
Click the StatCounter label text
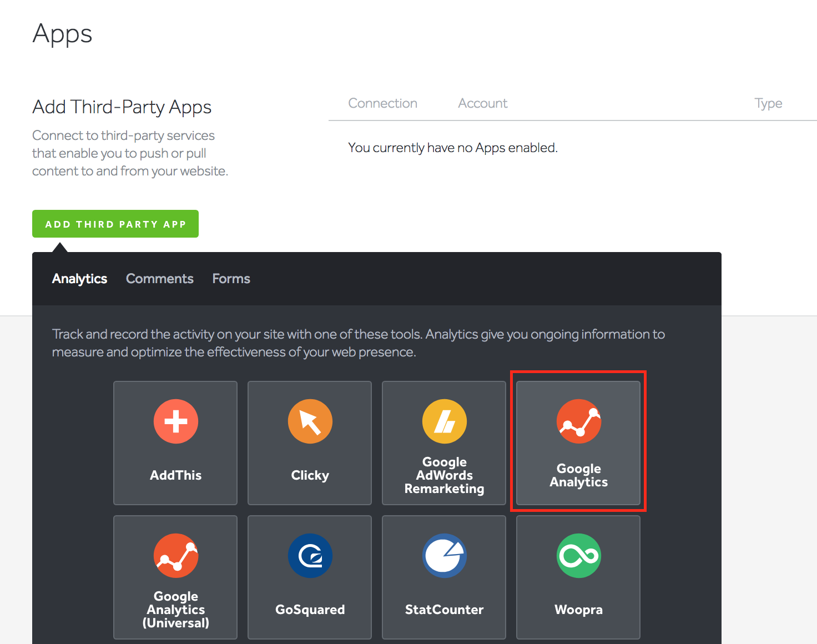tap(445, 610)
